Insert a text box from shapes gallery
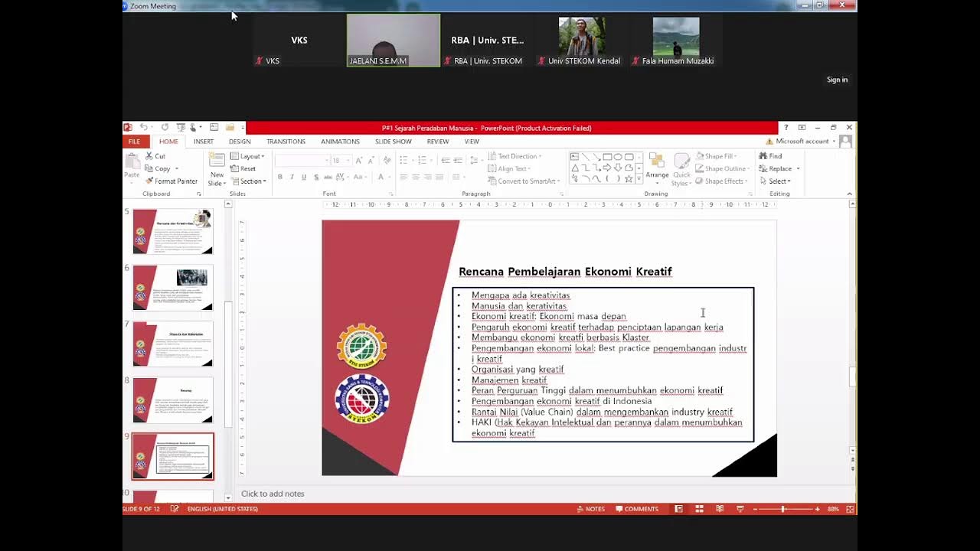Viewport: 980px width, 551px height. tap(574, 157)
